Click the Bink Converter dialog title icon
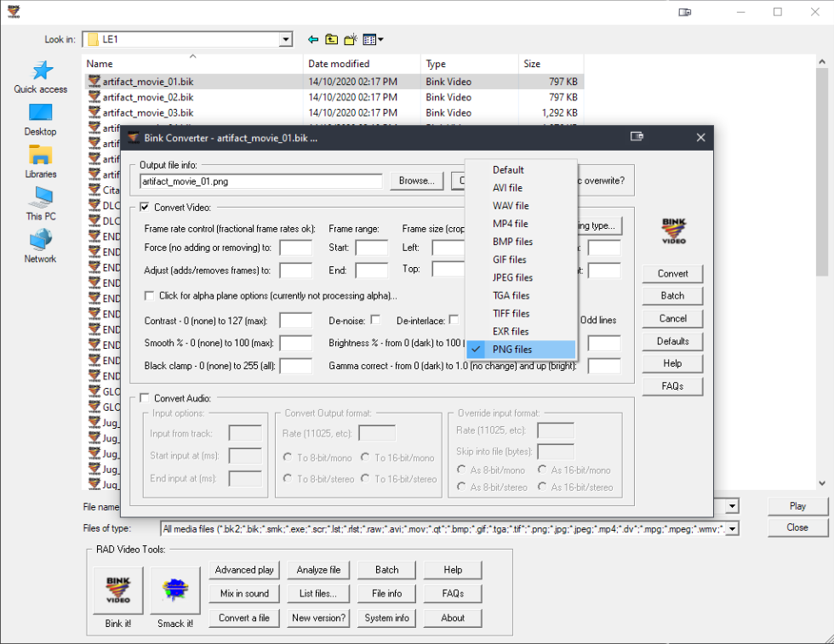 pos(133,138)
